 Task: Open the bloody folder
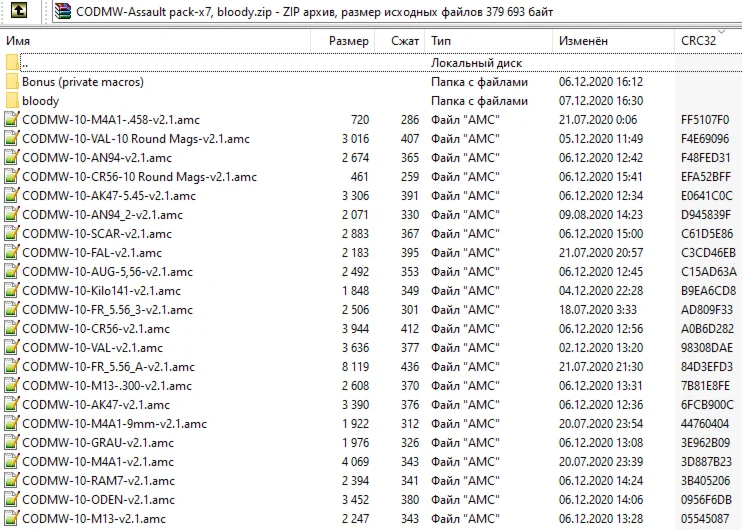(x=40, y=101)
